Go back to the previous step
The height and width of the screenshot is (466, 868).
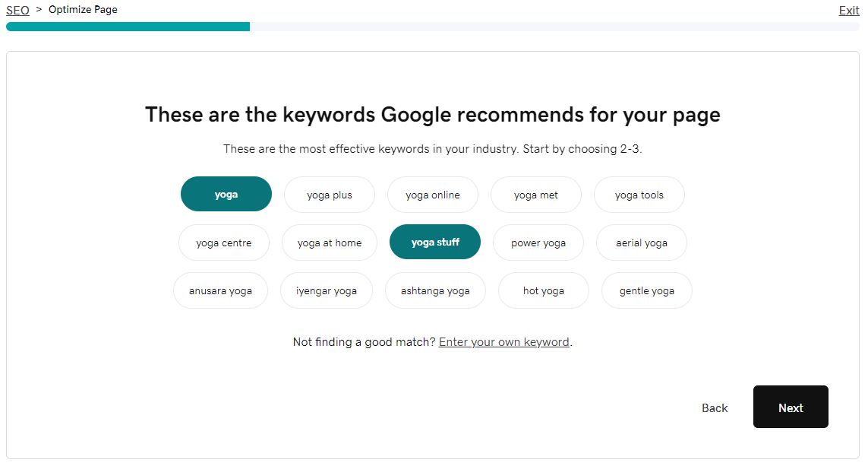(714, 407)
